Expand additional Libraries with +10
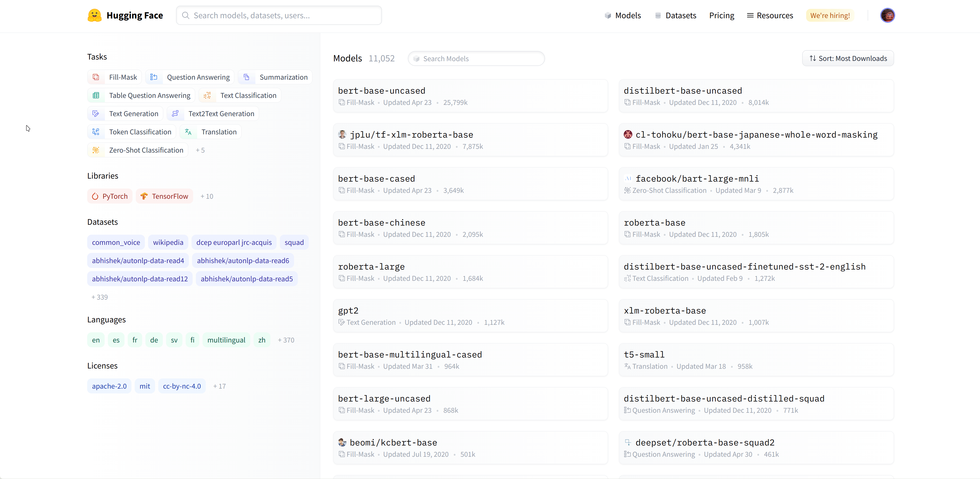Screen dimensions: 980x479 pyautogui.click(x=207, y=196)
